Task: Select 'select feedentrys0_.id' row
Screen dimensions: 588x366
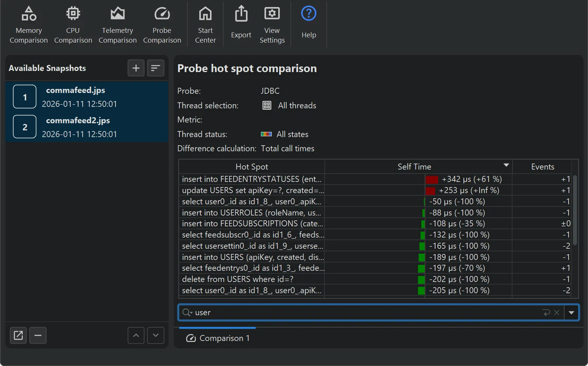Action: pos(375,268)
